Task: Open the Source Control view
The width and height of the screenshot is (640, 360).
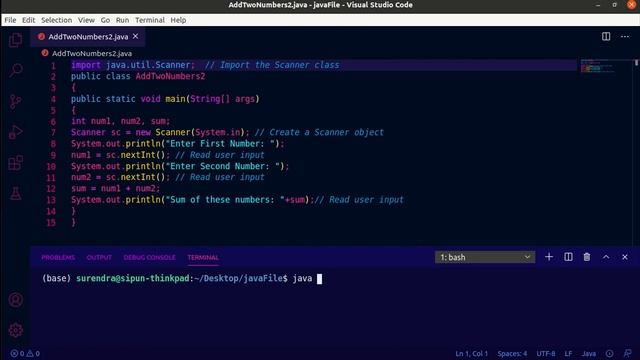Action: [x=16, y=101]
